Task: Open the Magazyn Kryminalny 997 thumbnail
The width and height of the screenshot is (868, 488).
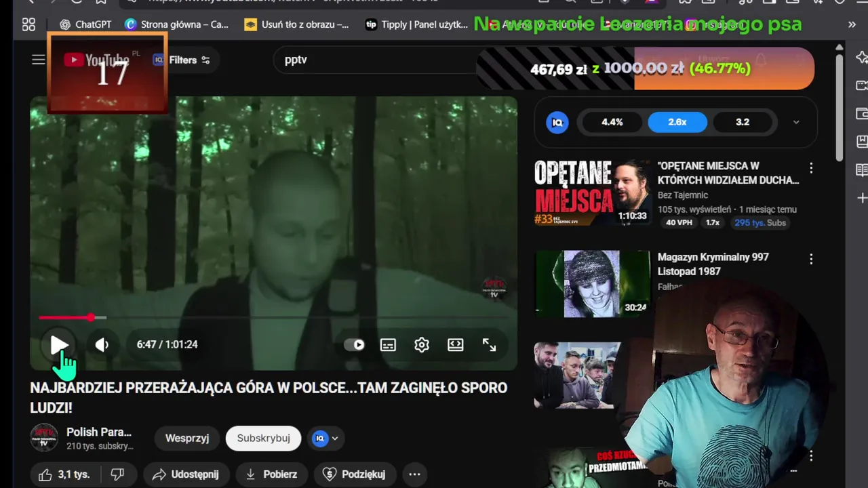Action: [x=592, y=283]
